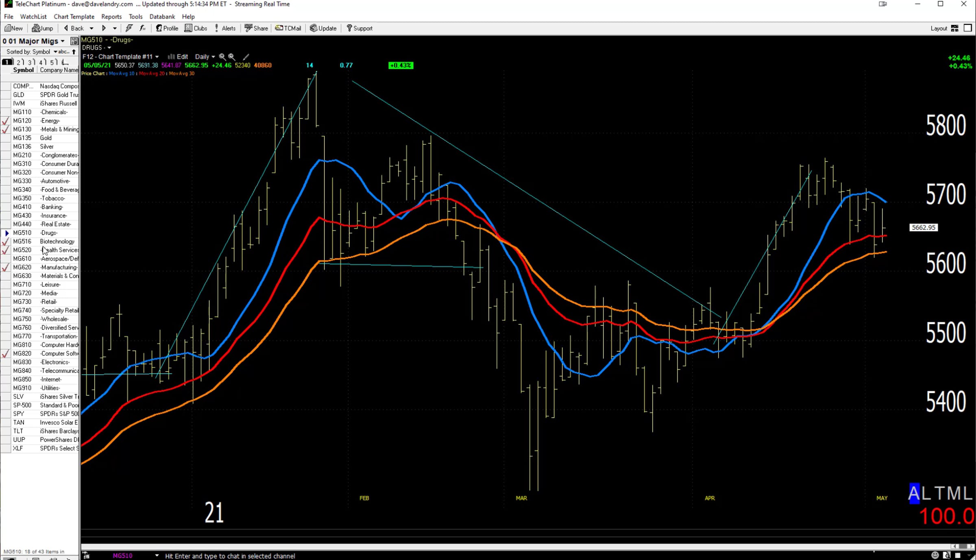Open the formula (fx) editor icon
976x560 pixels.
click(142, 28)
